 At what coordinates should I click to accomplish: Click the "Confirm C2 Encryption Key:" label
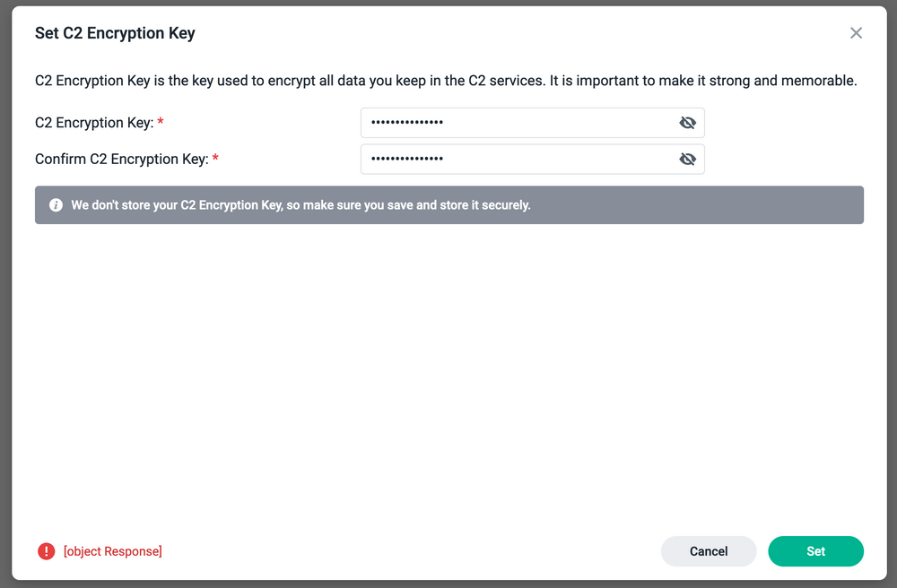pos(122,159)
